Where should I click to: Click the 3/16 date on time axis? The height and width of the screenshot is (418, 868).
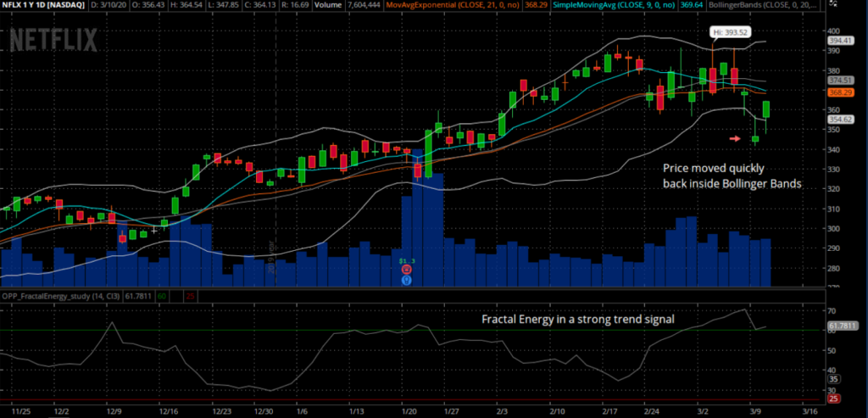click(810, 412)
